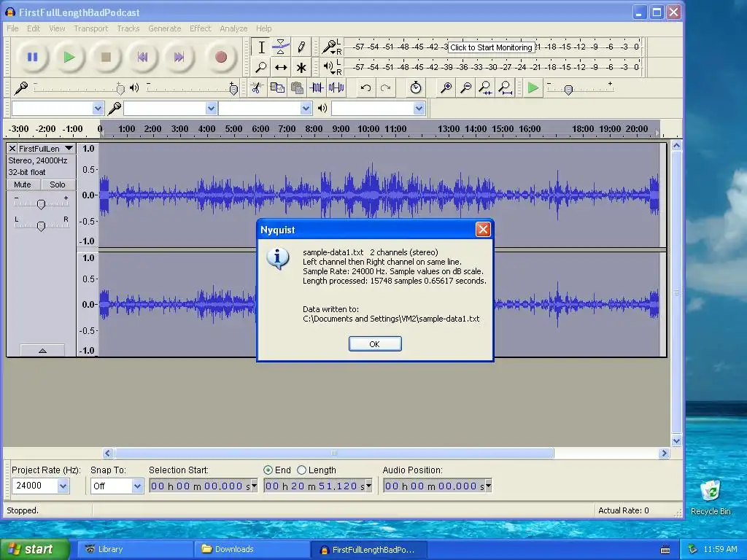Open the FirstFullLen track name dropdown
This screenshot has height=560, width=747.
coord(69,149)
